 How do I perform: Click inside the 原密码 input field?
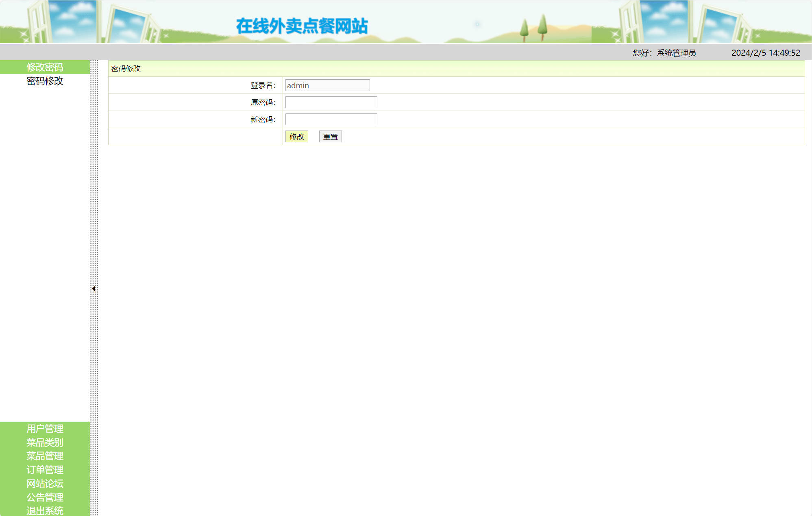click(x=331, y=102)
